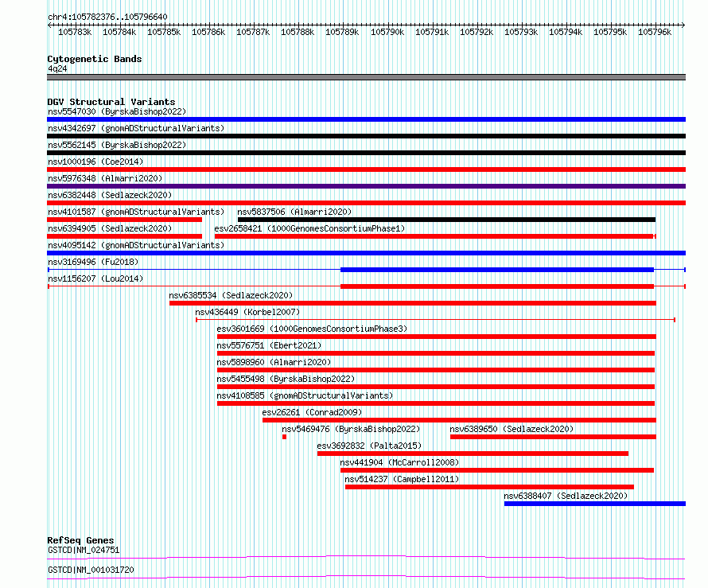Viewport: 708px width, 588px height.
Task: Click the grey 4q24 cytogenetic band bar
Action: pyautogui.click(x=366, y=77)
